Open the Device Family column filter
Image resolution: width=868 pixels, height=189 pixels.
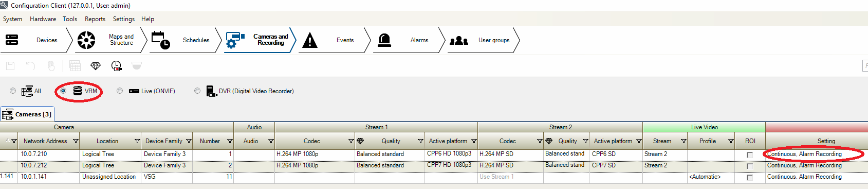189,141
